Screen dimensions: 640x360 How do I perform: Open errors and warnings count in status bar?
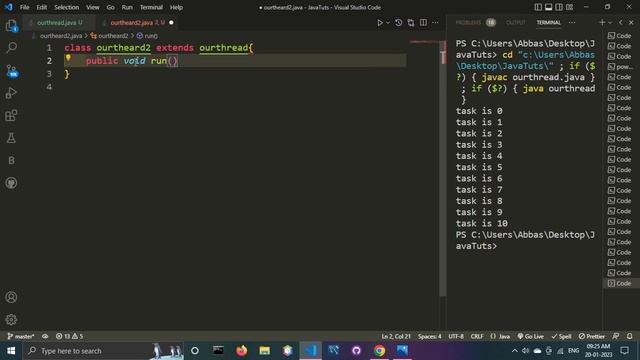[x=69, y=336]
